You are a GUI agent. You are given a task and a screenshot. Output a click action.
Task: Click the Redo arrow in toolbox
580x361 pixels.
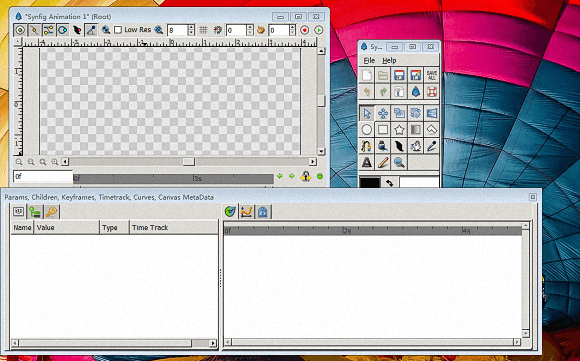click(383, 91)
